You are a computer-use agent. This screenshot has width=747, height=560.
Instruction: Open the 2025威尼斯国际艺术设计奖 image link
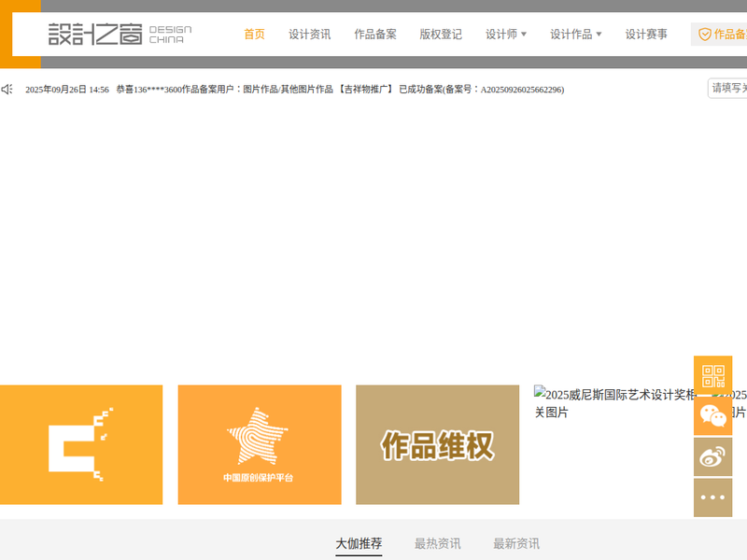click(x=613, y=403)
